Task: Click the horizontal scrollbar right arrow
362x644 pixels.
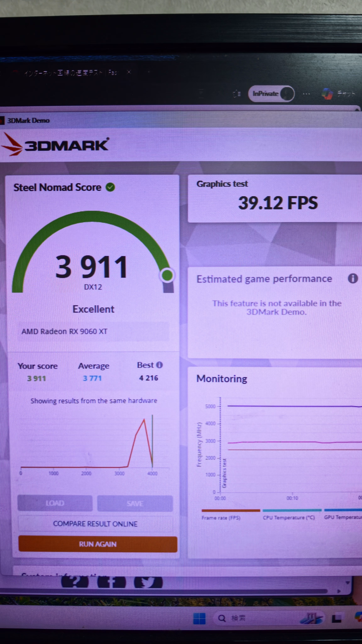Action: (339, 591)
